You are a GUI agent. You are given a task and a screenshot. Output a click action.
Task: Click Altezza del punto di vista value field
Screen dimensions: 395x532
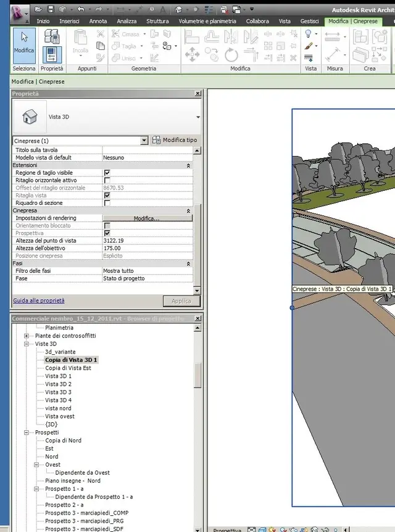148,241
